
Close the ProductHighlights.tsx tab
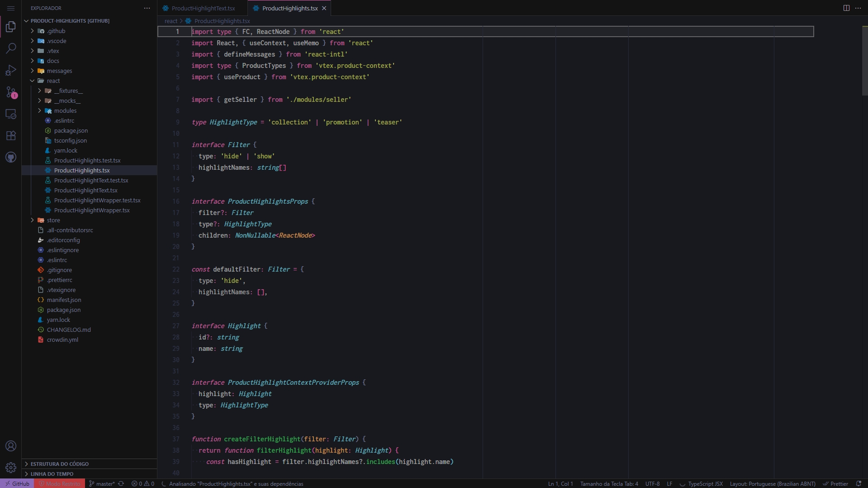pos(324,8)
